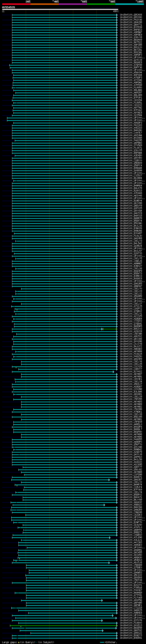The image size is (146, 644).
Task: Click the arrowhead ending the UniRef100_A9XP56 alignment
Action: (102, 601)
